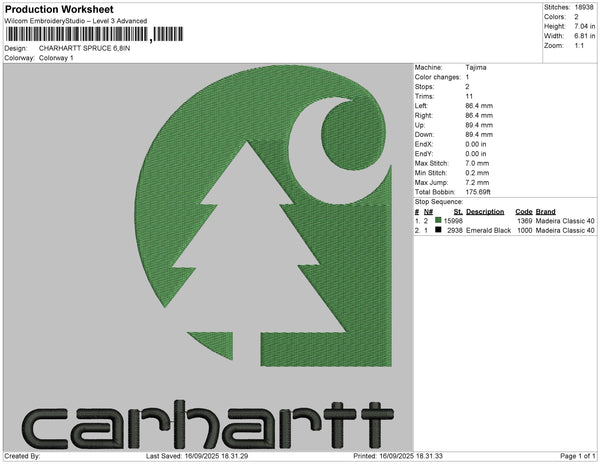This screenshot has height=464, width=600.
Task: Click the Color changes label
Action: [x=438, y=77]
